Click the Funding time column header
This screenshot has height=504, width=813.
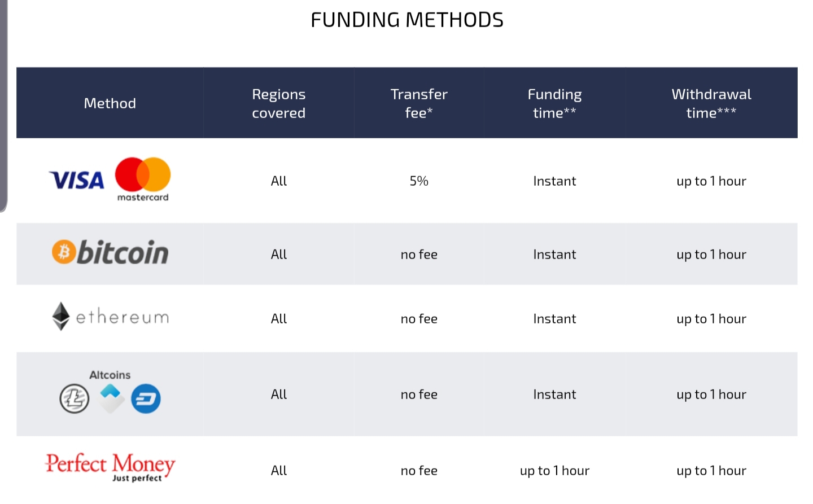coord(555,103)
